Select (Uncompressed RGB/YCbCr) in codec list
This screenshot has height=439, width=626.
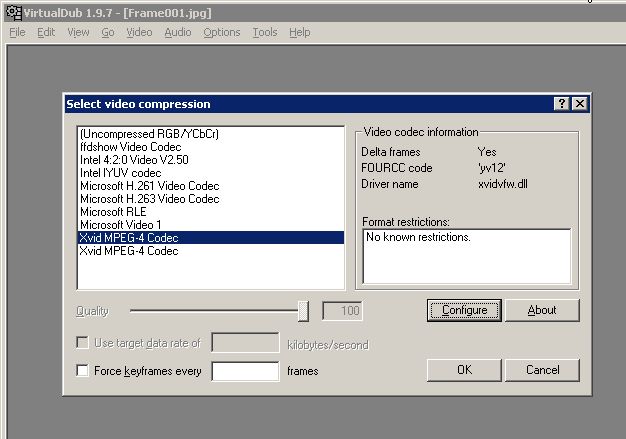(211, 134)
